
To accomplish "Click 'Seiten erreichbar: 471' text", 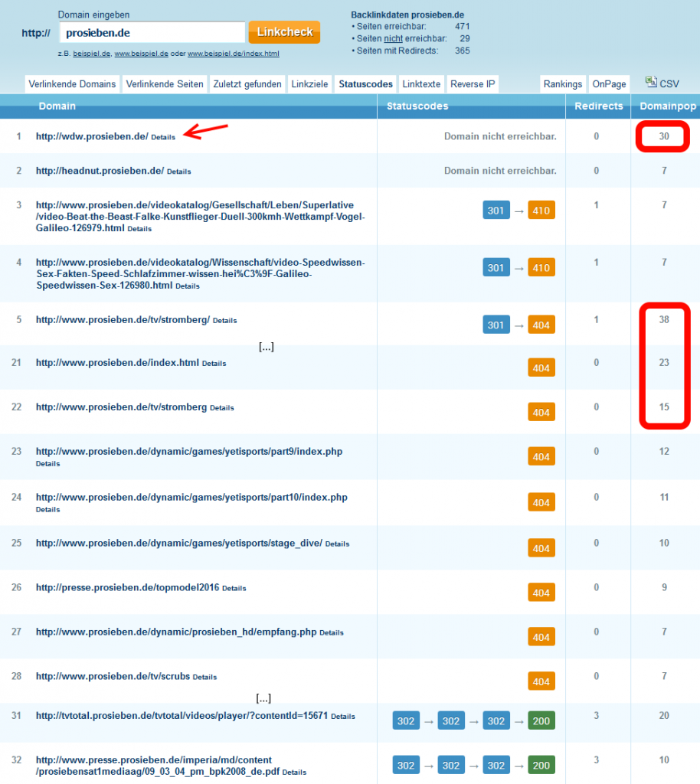I will pos(413,27).
